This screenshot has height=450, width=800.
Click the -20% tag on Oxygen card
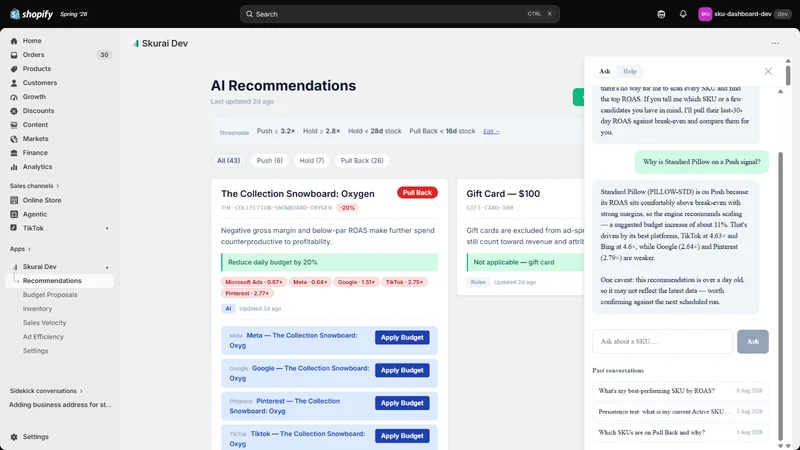(x=347, y=208)
